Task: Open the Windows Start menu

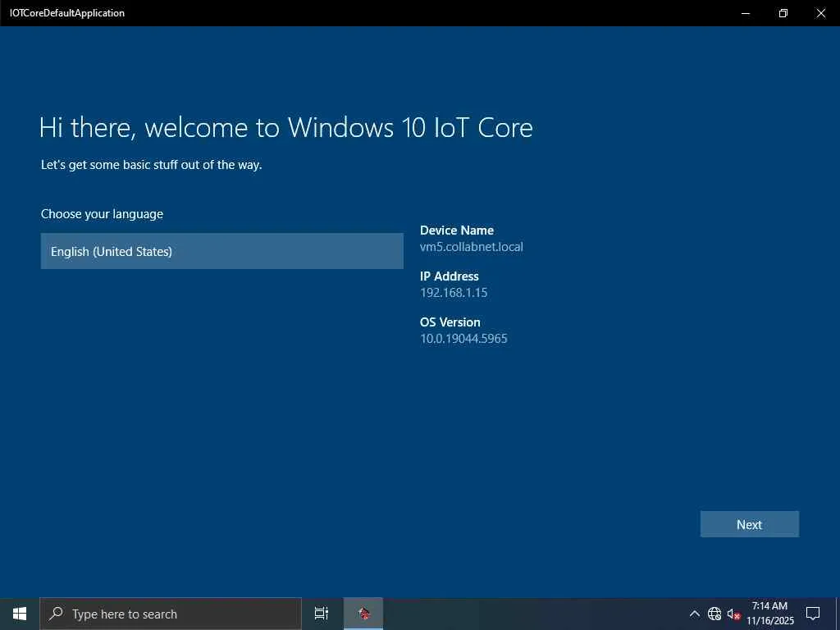Action: 20,614
